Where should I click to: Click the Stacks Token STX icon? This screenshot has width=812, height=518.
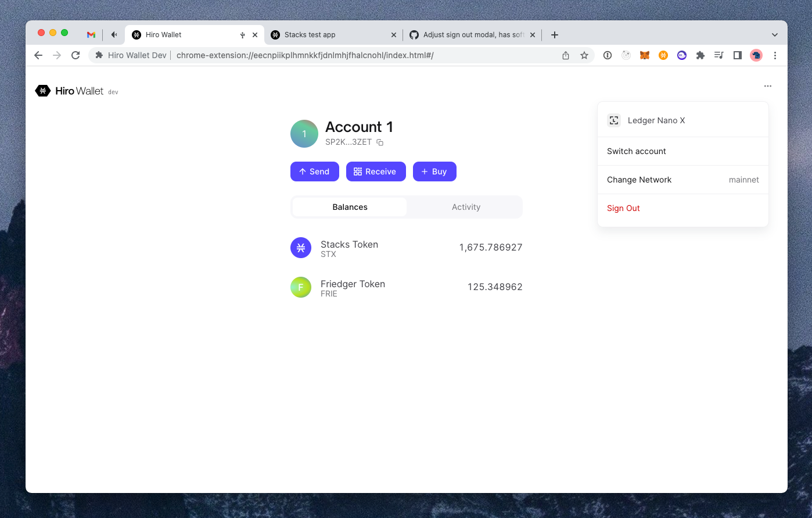point(300,247)
